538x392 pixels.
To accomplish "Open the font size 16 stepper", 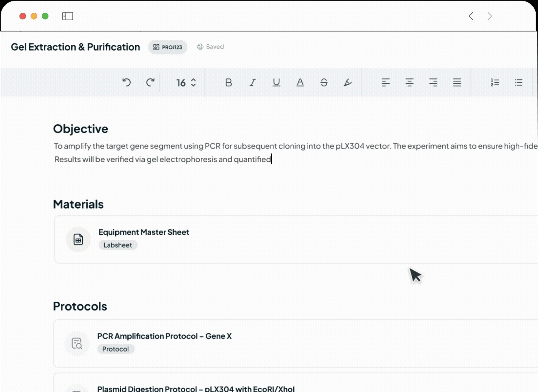I will [186, 82].
